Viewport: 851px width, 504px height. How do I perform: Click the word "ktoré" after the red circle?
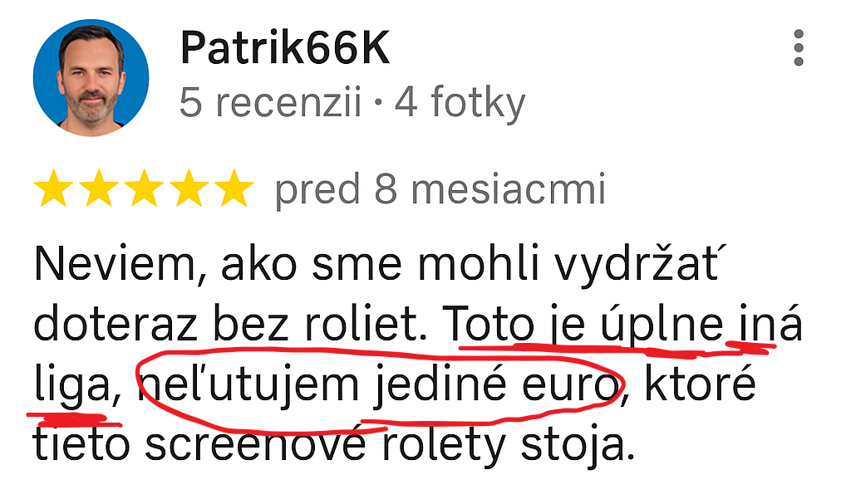pyautogui.click(x=700, y=384)
